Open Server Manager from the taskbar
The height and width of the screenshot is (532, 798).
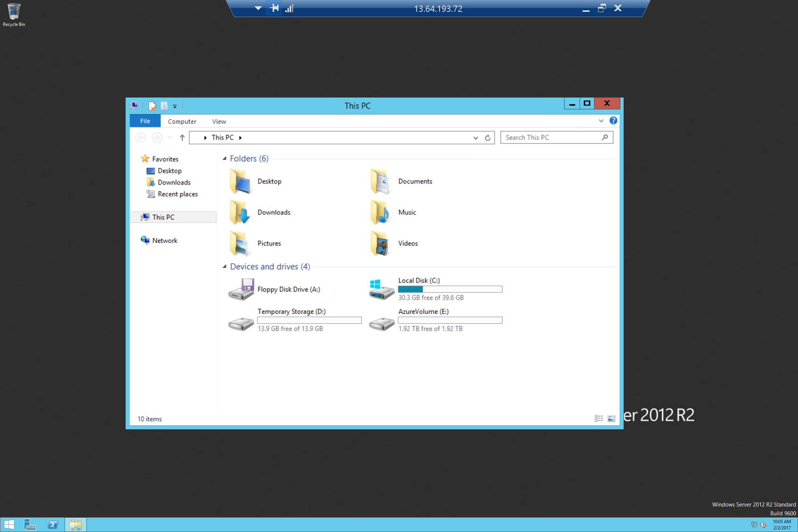[x=30, y=524]
